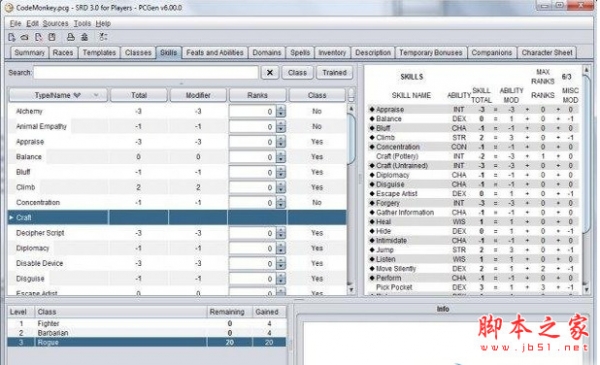
Task: Switch to the Templates tab
Action: click(x=99, y=53)
